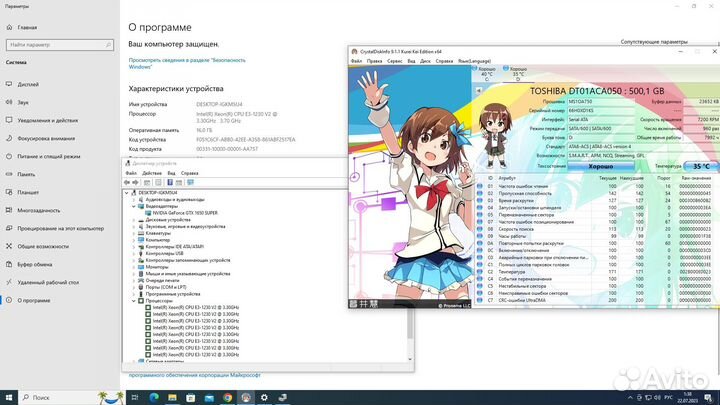The width and height of the screenshot is (720, 405).
Task: Expand Порты (COM и LPT) node
Action: pyautogui.click(x=134, y=287)
